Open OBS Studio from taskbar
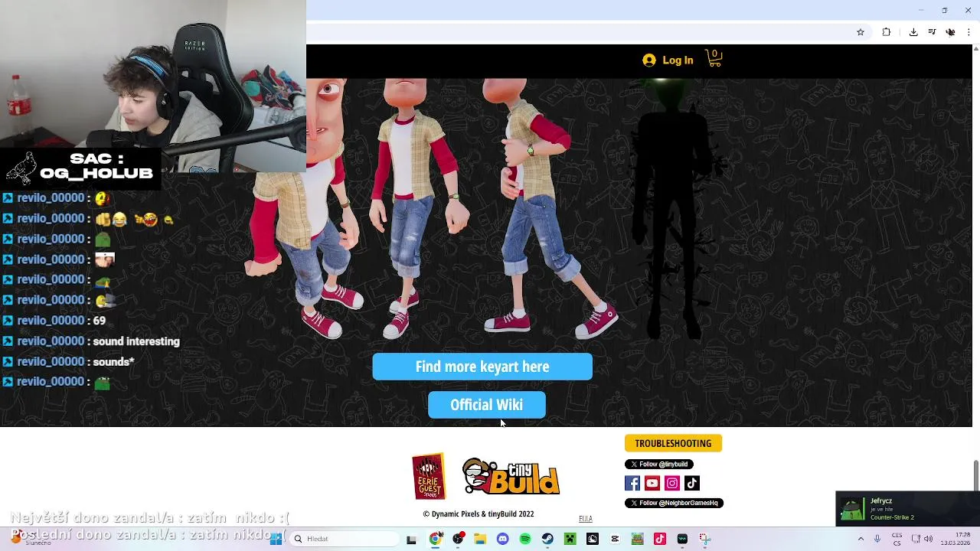This screenshot has width=980, height=551. click(x=458, y=540)
